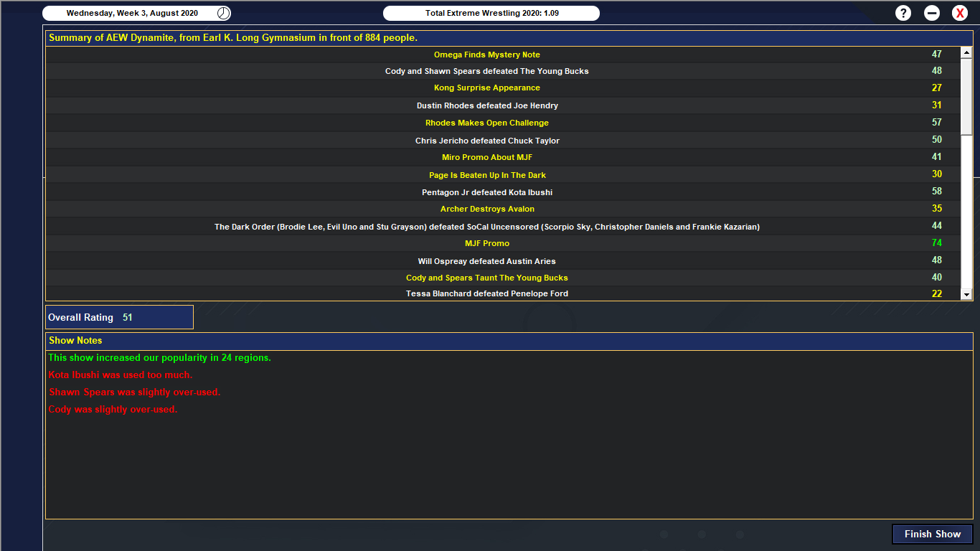Viewport: 980px width, 551px height.
Task: Select 'Page Is Beaten Up In The Dark'
Action: pyautogui.click(x=502, y=175)
